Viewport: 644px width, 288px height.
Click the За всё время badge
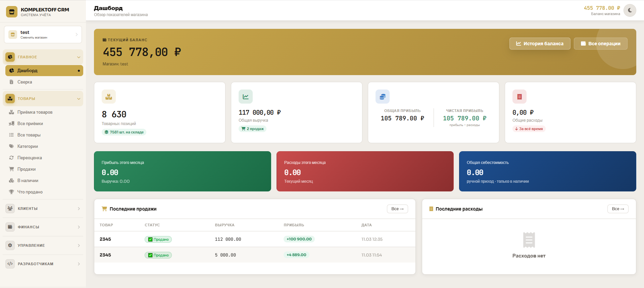coord(529,129)
